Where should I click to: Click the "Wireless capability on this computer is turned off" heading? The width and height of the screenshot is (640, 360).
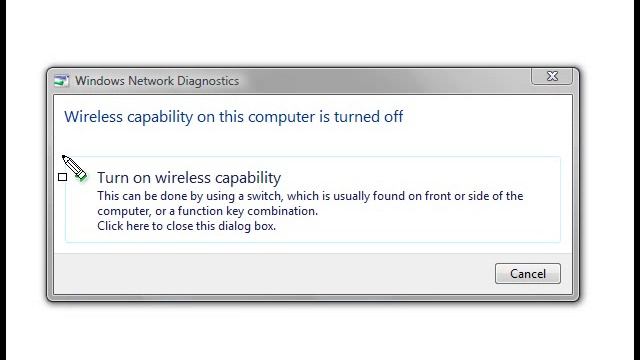[233, 117]
